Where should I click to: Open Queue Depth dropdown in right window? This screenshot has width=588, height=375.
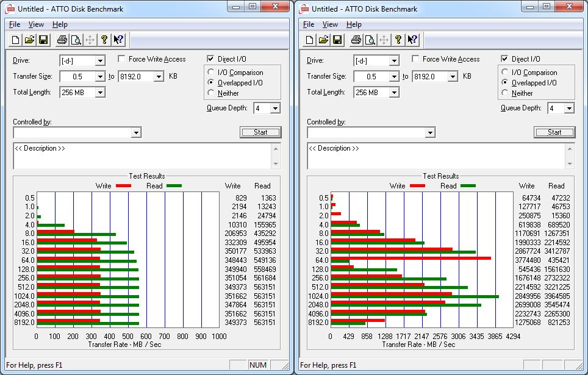point(569,109)
